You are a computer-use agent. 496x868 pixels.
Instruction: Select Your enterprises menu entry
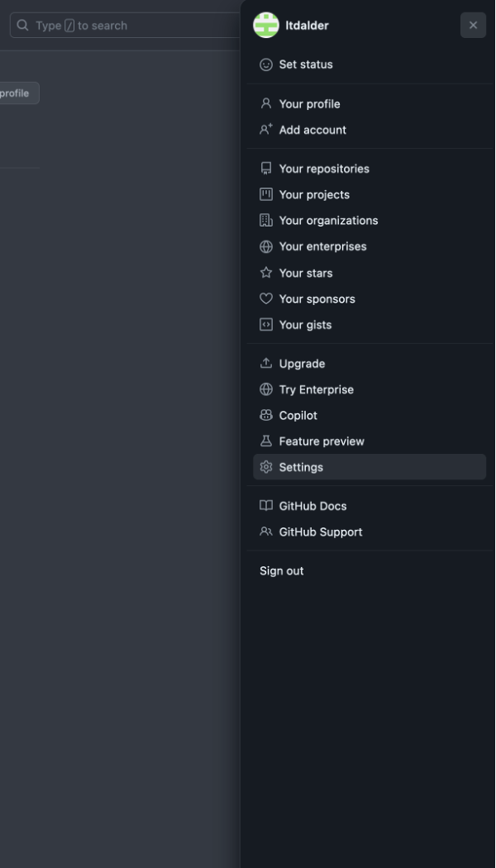322,246
